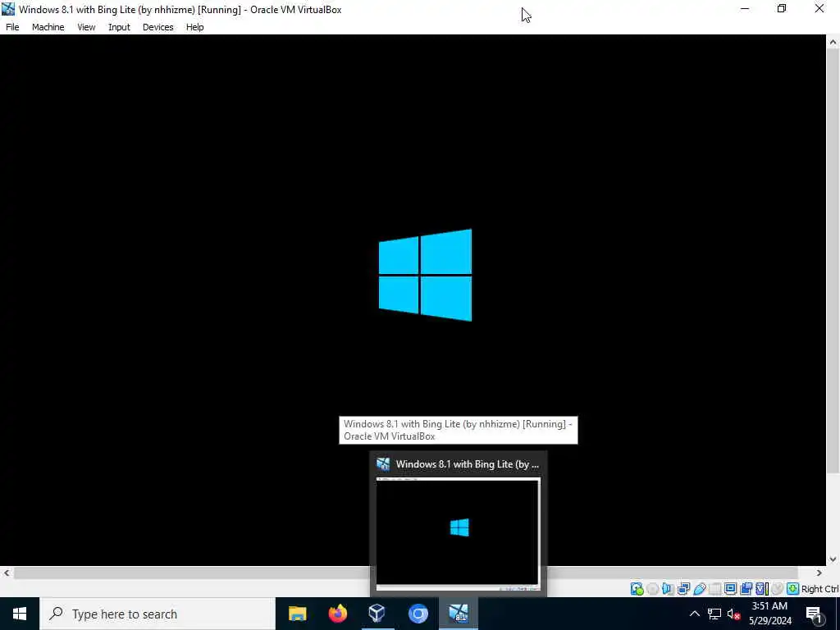Viewport: 840px width, 630px height.
Task: Click the scroll down arrow of the vertical scrollbar
Action: [833, 559]
